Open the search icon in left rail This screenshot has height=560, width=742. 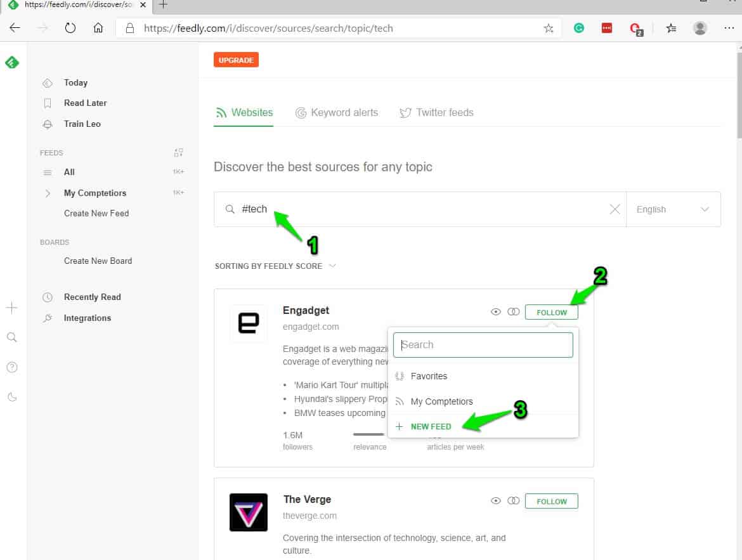coord(12,337)
